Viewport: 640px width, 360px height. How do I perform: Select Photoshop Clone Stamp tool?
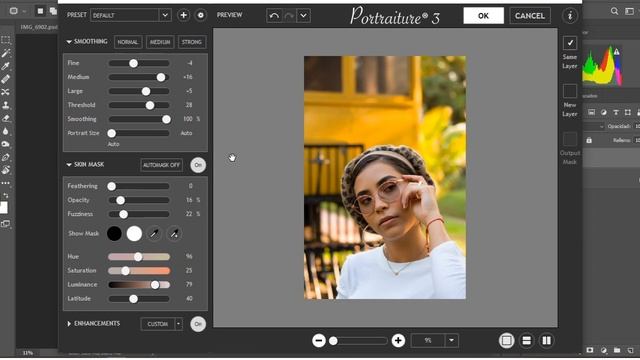(x=6, y=105)
